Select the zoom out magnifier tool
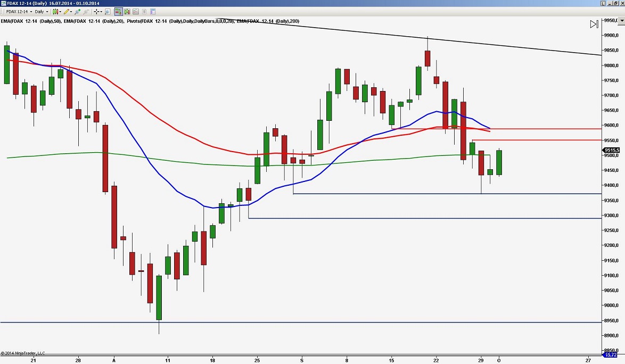625x364 pixels. [86, 11]
